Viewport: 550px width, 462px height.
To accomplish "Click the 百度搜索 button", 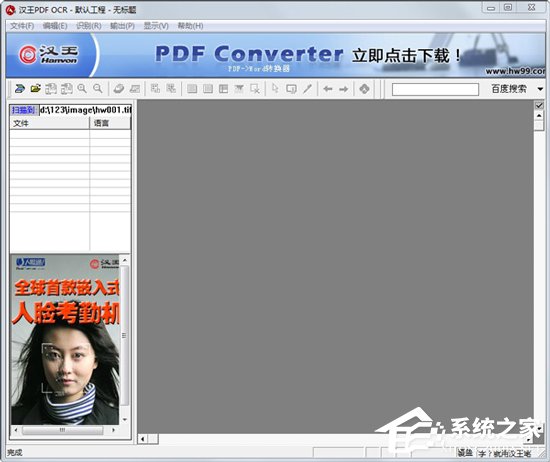I will point(509,89).
